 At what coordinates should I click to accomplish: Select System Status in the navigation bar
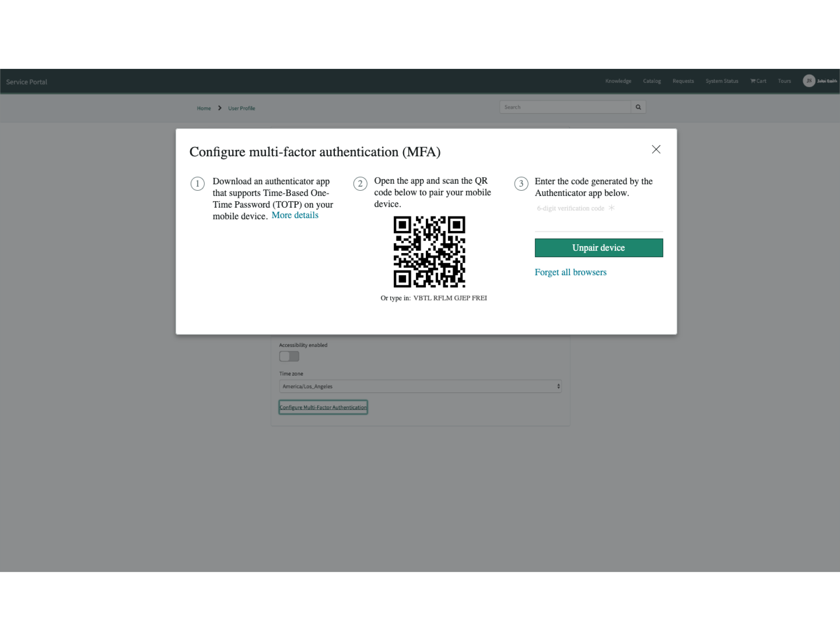coord(722,81)
